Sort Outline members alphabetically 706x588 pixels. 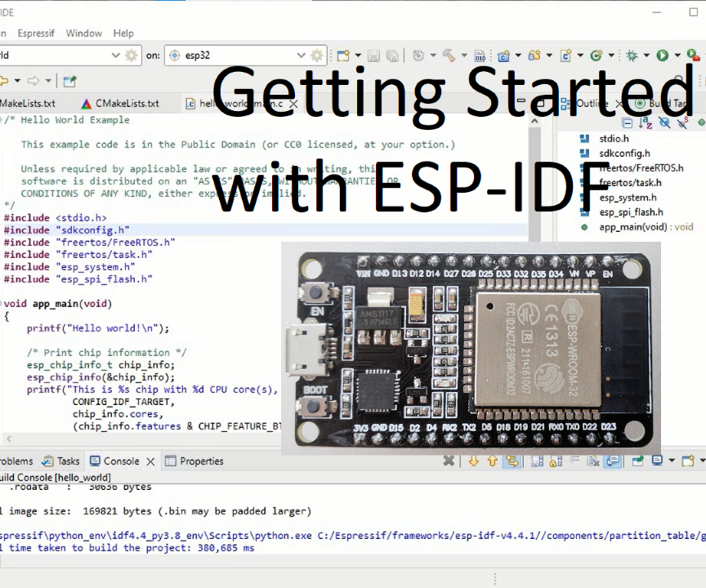point(644,122)
